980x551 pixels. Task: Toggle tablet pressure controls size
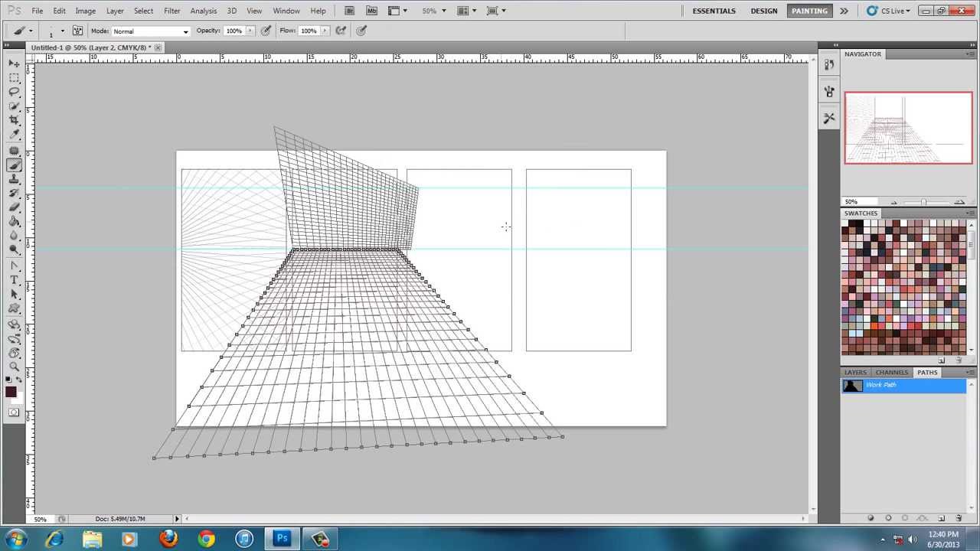(361, 31)
